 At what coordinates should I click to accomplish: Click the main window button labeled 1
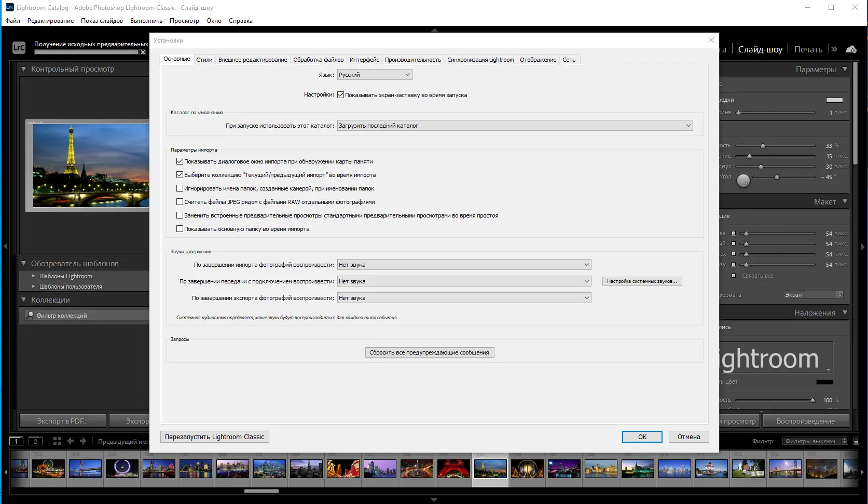click(x=16, y=441)
